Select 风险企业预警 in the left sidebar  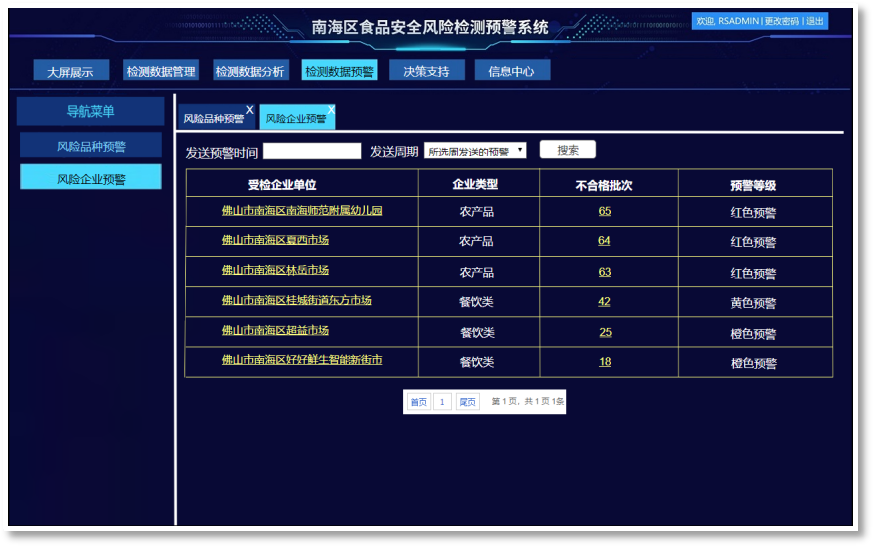[x=91, y=178]
